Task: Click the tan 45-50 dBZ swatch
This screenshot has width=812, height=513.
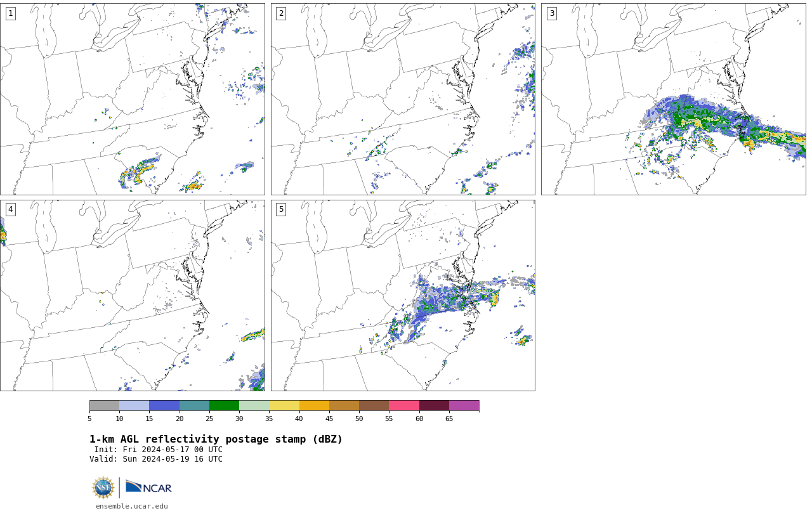Action: 344,406
